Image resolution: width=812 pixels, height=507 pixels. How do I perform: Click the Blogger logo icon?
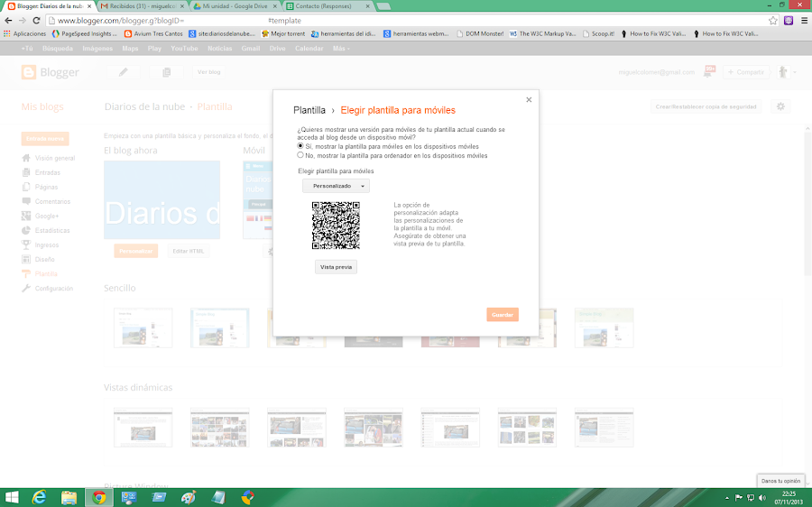(x=29, y=72)
